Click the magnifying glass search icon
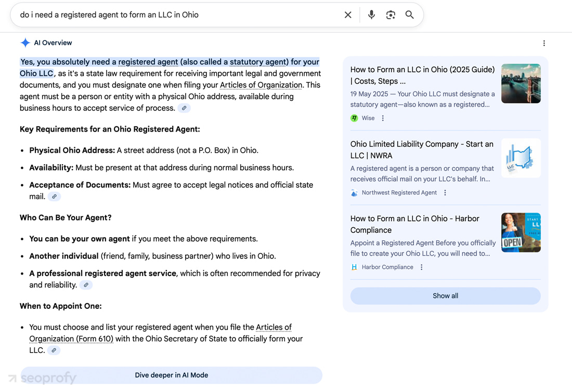 tap(410, 15)
